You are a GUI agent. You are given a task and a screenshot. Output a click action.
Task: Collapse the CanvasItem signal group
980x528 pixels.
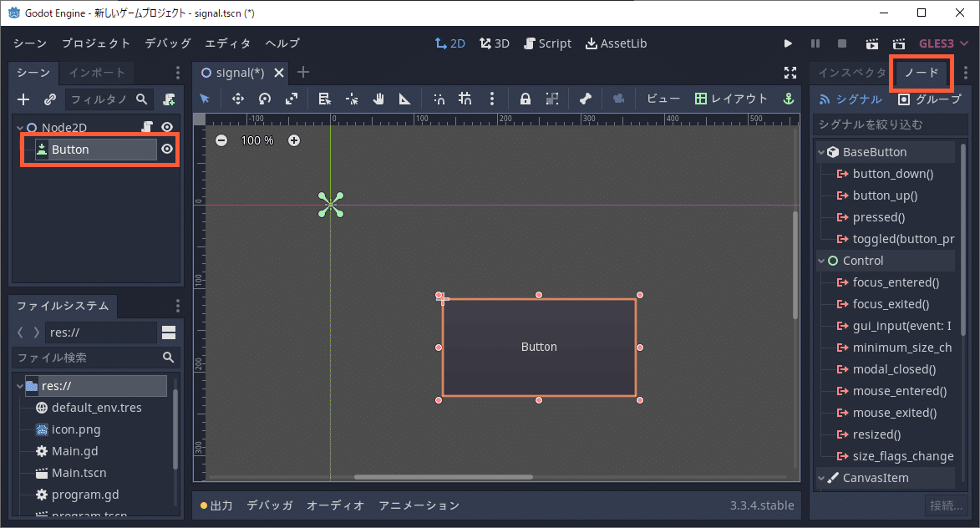[821, 478]
